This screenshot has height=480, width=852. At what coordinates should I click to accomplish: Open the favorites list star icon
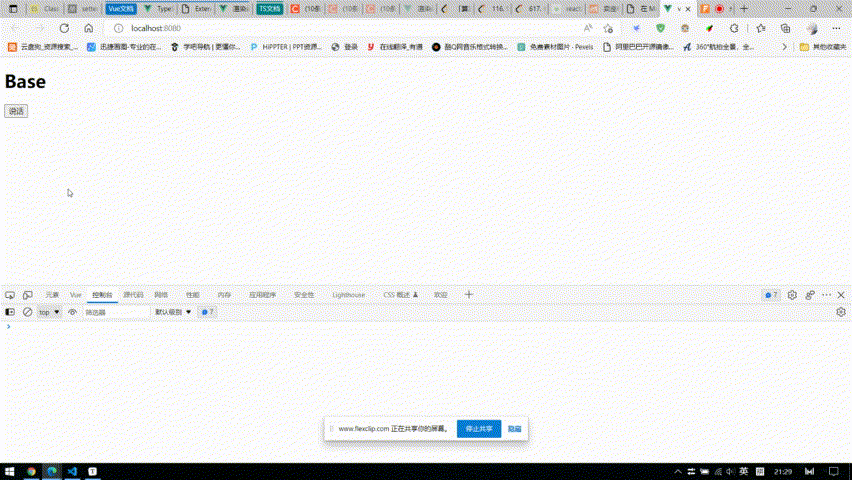point(761,28)
